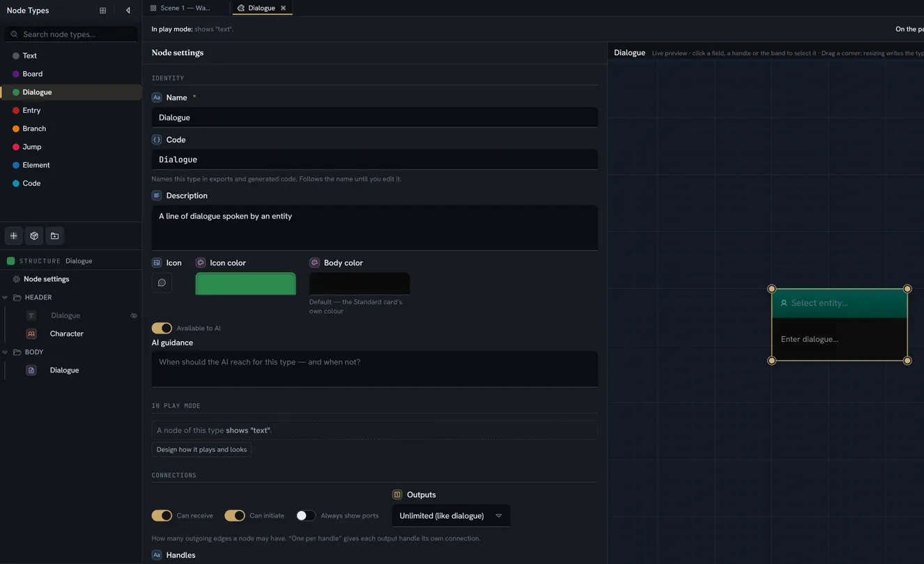
Task: Click the Text node type gray dot
Action: coord(16,56)
